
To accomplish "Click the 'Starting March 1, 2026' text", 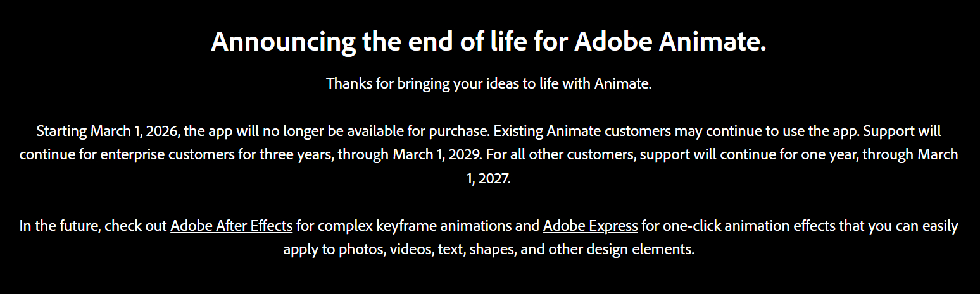I will [108, 132].
